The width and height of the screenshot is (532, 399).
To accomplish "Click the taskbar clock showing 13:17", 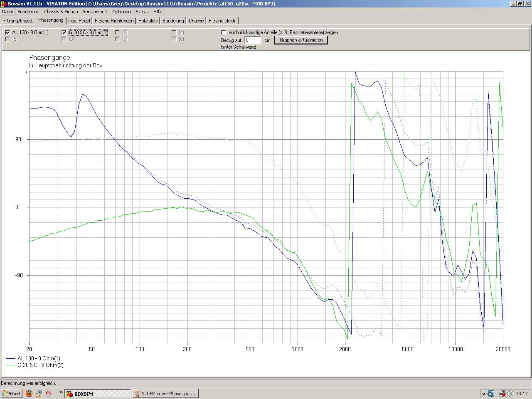I will (x=522, y=394).
